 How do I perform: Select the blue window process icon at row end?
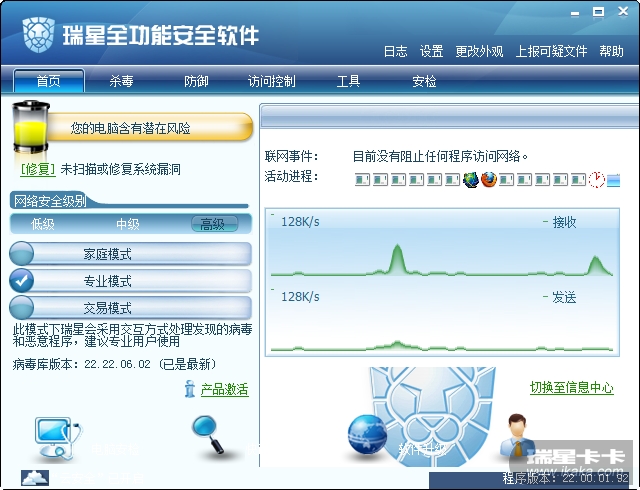click(613, 180)
